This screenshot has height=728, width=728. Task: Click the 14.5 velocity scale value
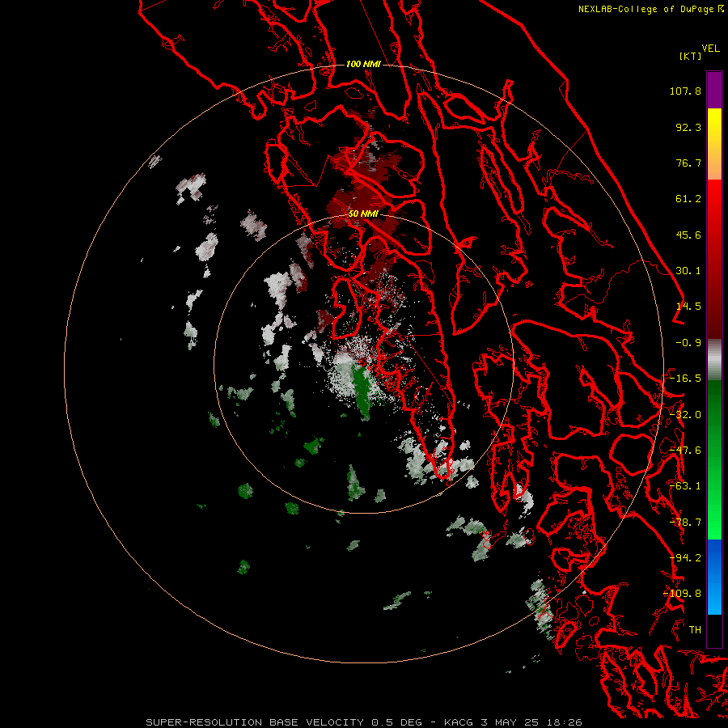tap(688, 307)
